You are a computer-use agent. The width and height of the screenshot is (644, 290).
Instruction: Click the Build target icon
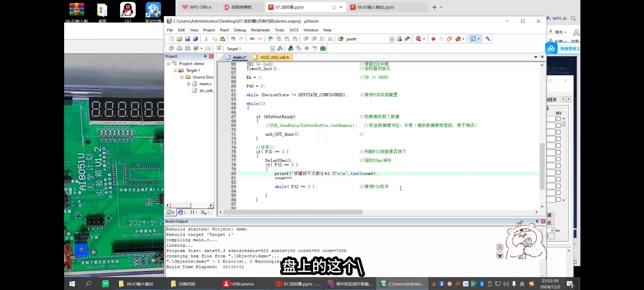point(180,48)
